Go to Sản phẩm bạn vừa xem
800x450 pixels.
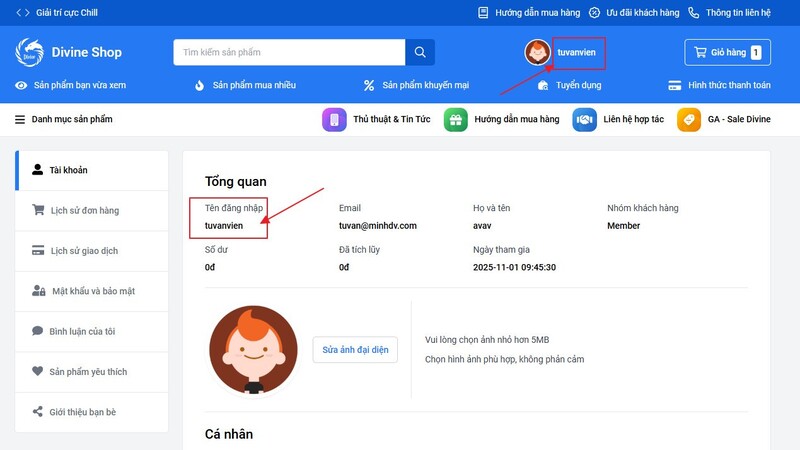[x=80, y=85]
